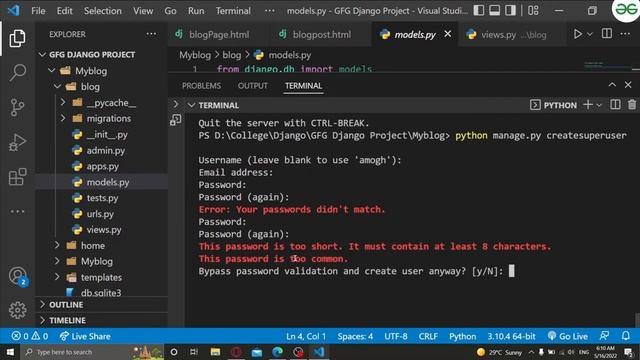
Task: Open admin.py file
Action: coord(105,150)
